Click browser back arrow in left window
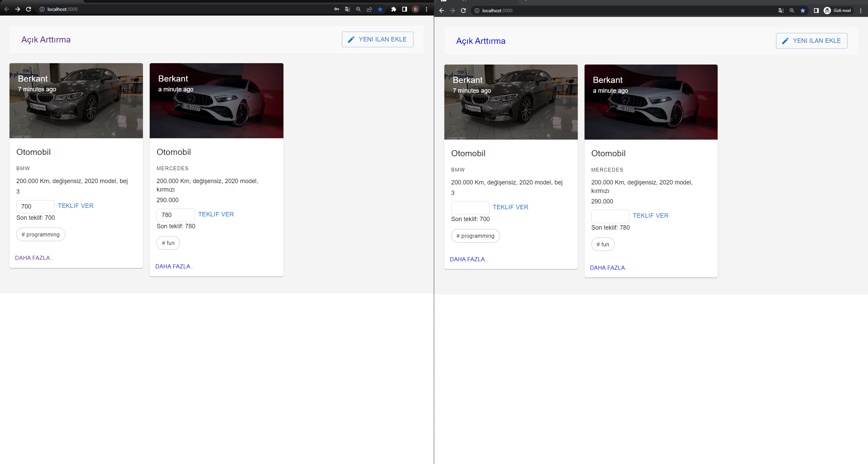This screenshot has width=868, height=464. tap(7, 9)
